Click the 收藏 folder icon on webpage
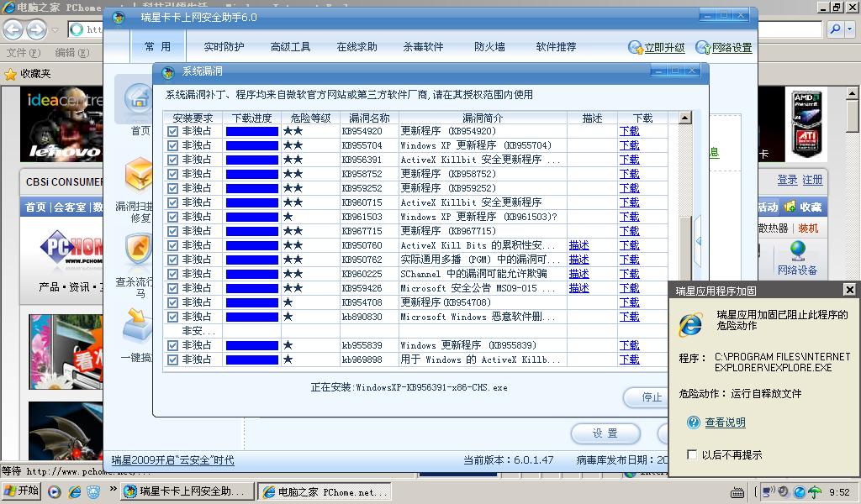The height and width of the screenshot is (504, 861). pos(790,207)
